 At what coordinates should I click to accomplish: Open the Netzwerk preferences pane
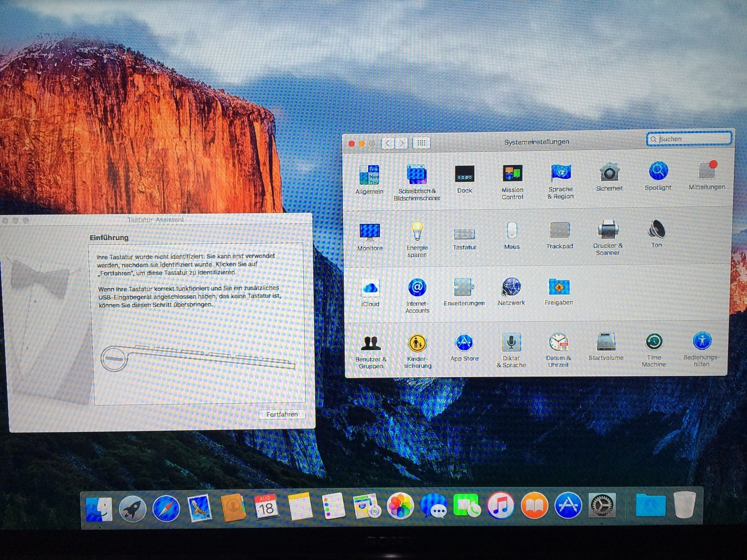coord(511,288)
